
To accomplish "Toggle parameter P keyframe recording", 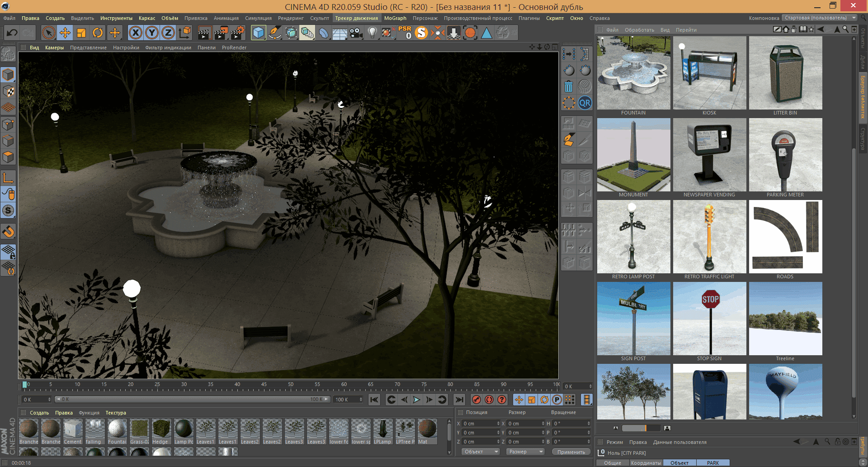I will coord(557,400).
